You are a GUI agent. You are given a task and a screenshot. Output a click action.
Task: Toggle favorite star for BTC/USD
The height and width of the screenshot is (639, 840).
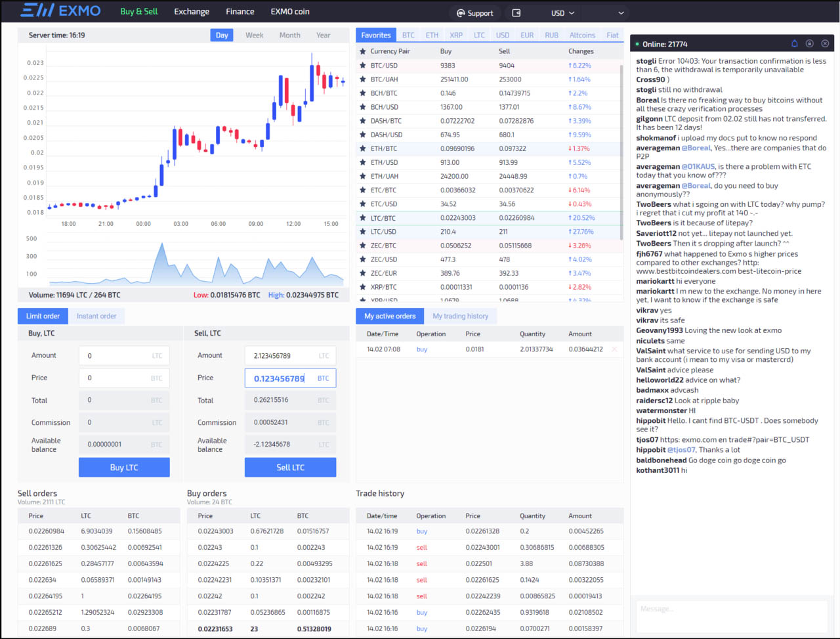tap(362, 66)
